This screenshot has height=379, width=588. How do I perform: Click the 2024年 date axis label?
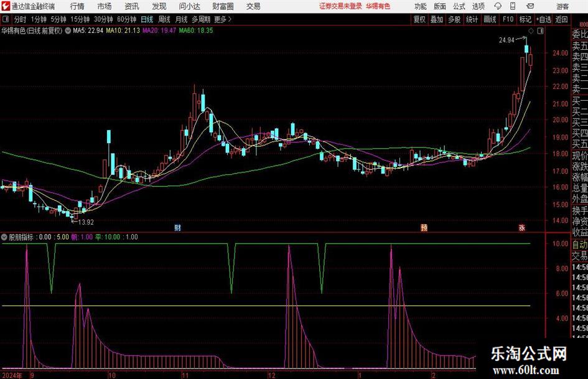click(x=12, y=375)
